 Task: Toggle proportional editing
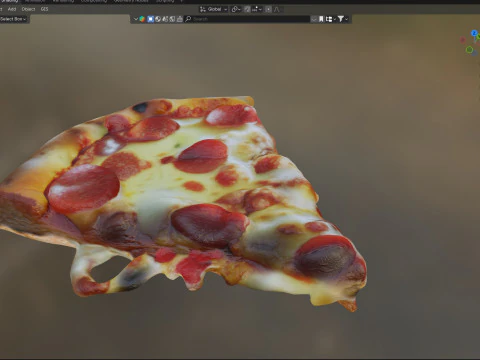point(268,9)
